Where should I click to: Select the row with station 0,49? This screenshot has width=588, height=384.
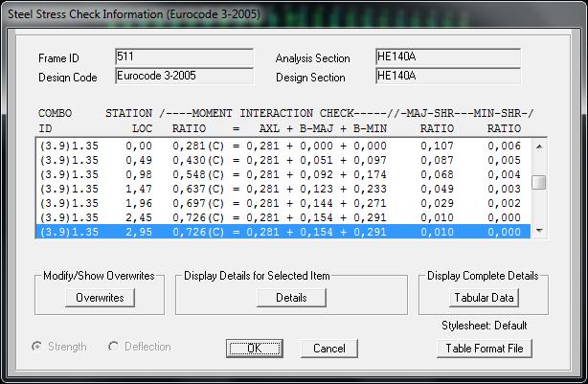[283, 160]
